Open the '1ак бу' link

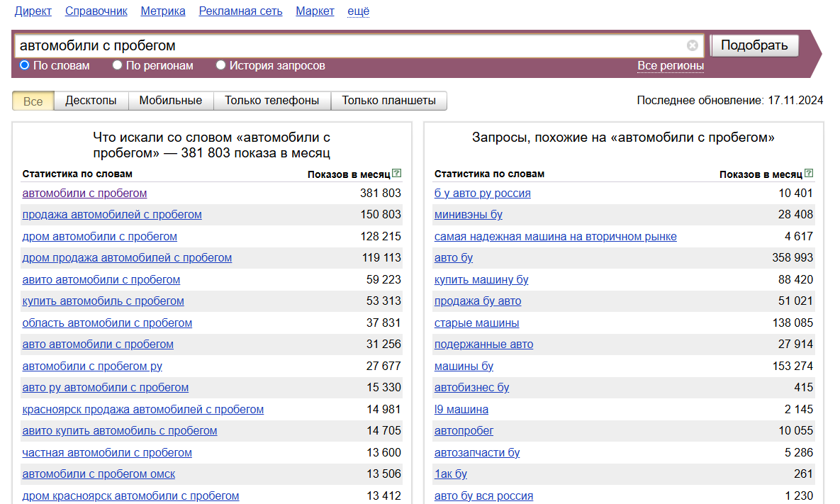point(451,474)
